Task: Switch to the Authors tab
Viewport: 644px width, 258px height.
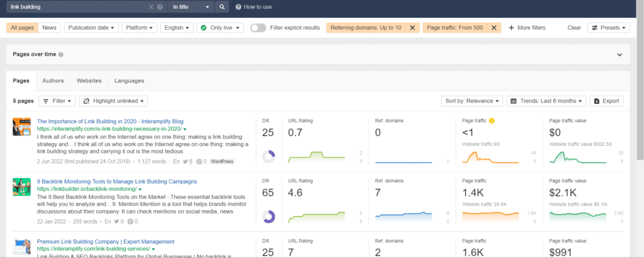Action: [53, 81]
